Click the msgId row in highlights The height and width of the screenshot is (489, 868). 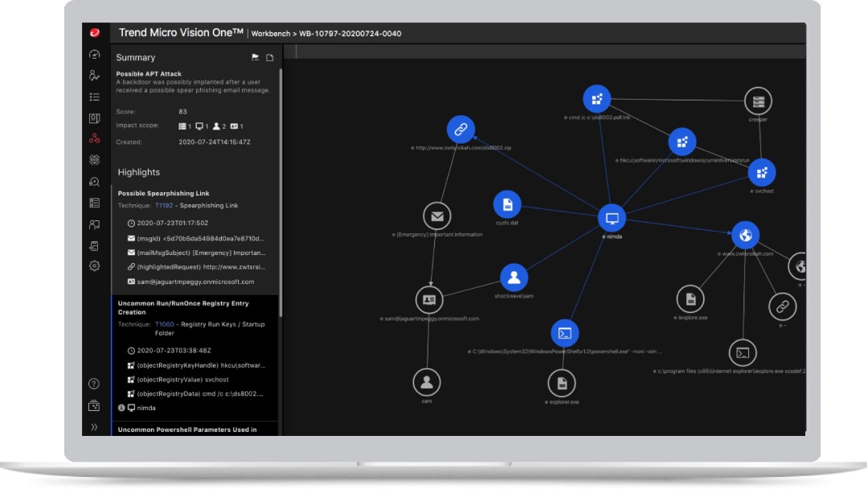pyautogui.click(x=196, y=239)
